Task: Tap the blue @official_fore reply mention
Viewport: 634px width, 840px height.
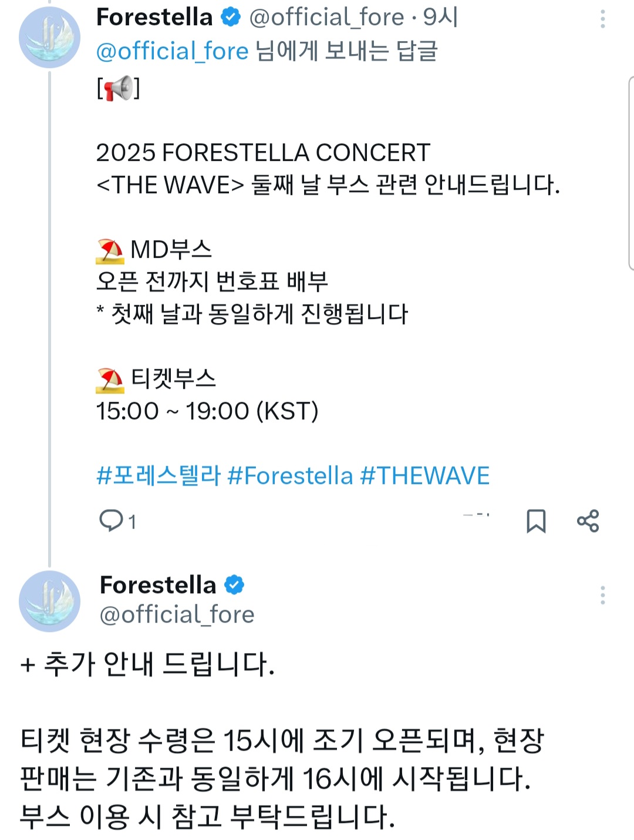Action: 173,51
